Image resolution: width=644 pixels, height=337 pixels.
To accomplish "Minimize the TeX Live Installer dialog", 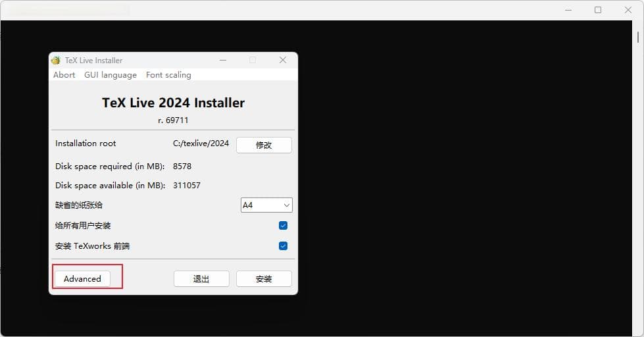I will (x=222, y=60).
